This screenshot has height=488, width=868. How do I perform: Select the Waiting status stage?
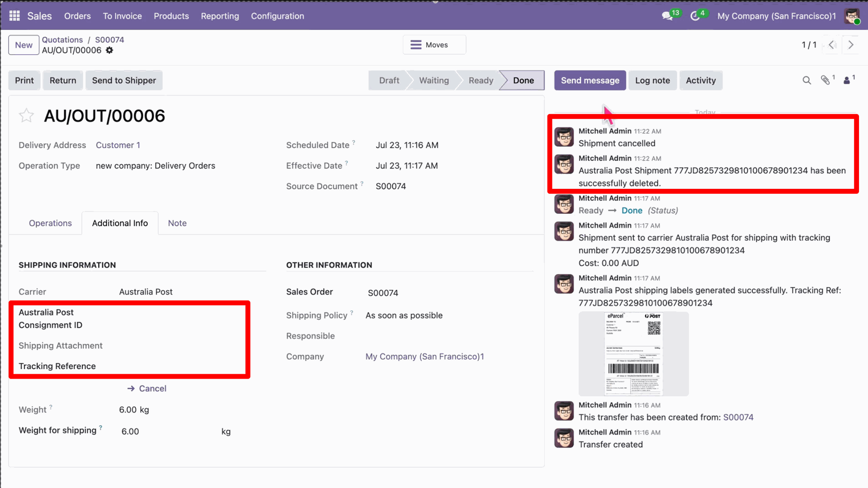point(434,80)
